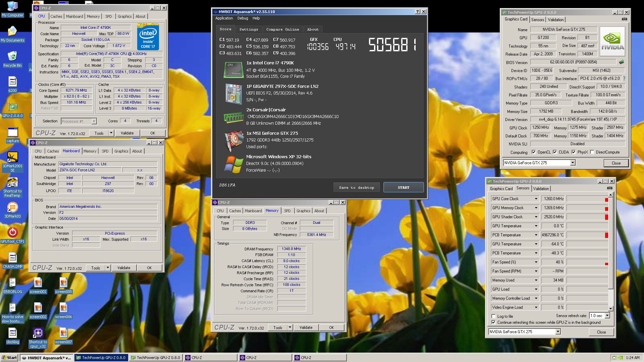644x362 pixels.
Task: Open Tools dropdown arrow in CPU-Z Memory window
Action: (290, 327)
